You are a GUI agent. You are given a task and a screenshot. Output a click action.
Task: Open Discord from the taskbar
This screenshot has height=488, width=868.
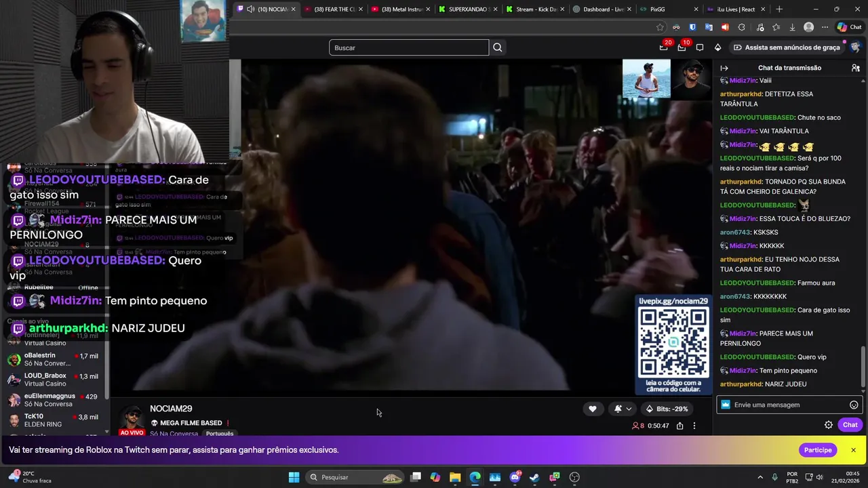(515, 477)
